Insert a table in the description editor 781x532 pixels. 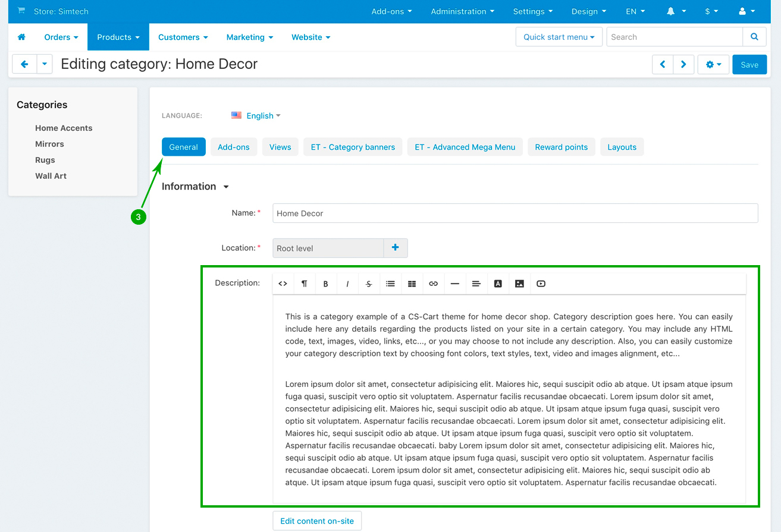[412, 284]
